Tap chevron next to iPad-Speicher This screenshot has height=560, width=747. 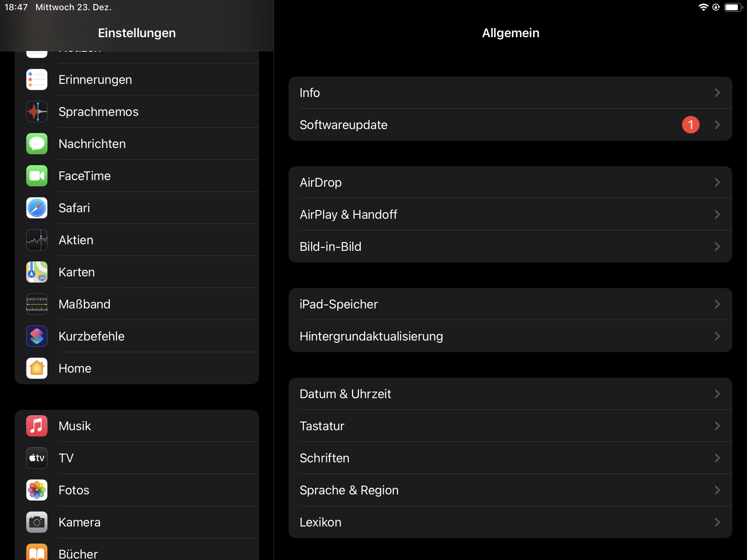[x=717, y=304]
